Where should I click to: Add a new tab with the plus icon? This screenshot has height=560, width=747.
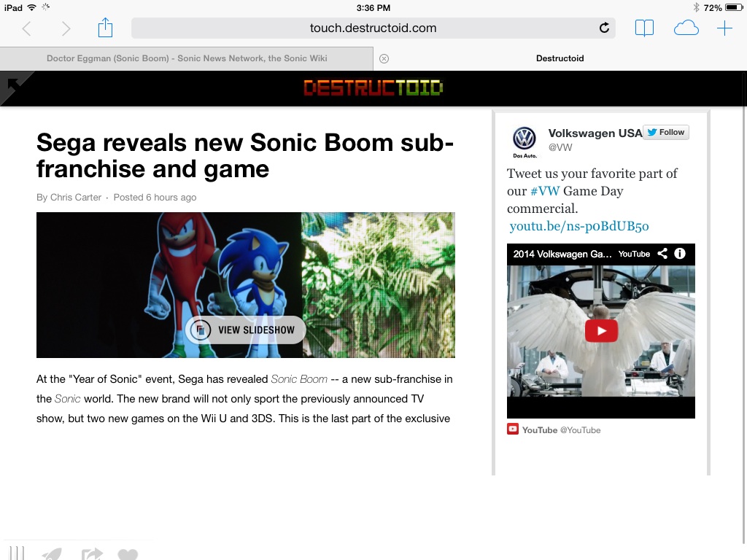click(x=724, y=28)
